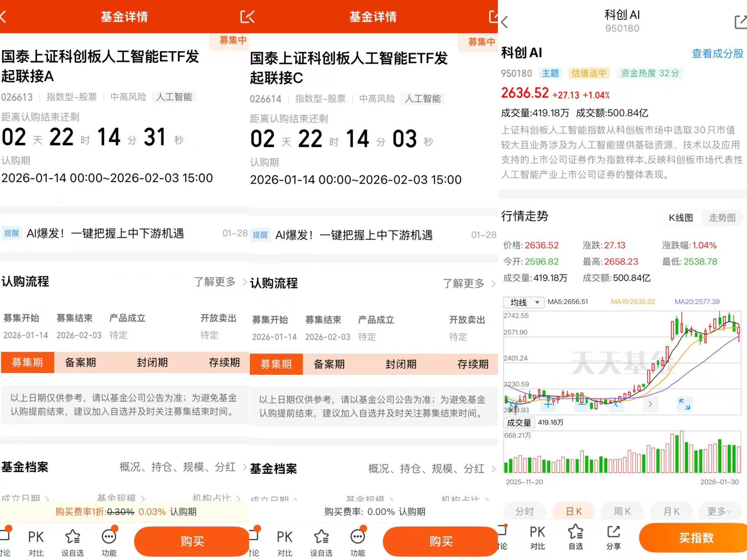
Task: Select 封闭期 tab on Fund A screen
Action: click(x=152, y=362)
